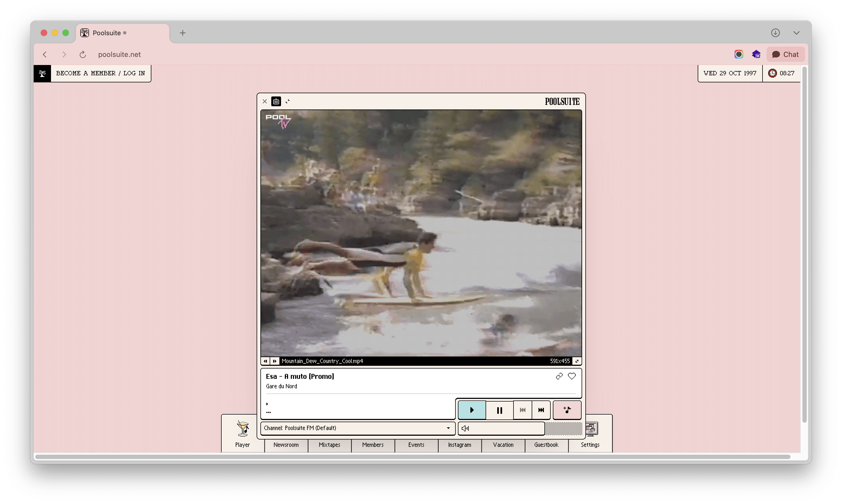
Task: Mute audio via the speaker icon
Action: click(465, 428)
